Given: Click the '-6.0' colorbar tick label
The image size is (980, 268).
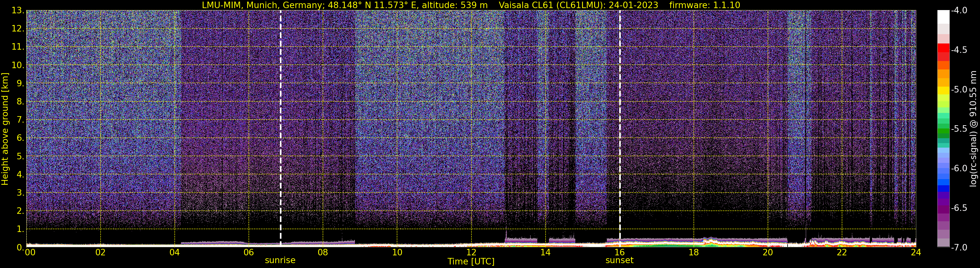Looking at the screenshot, I should (959, 168).
